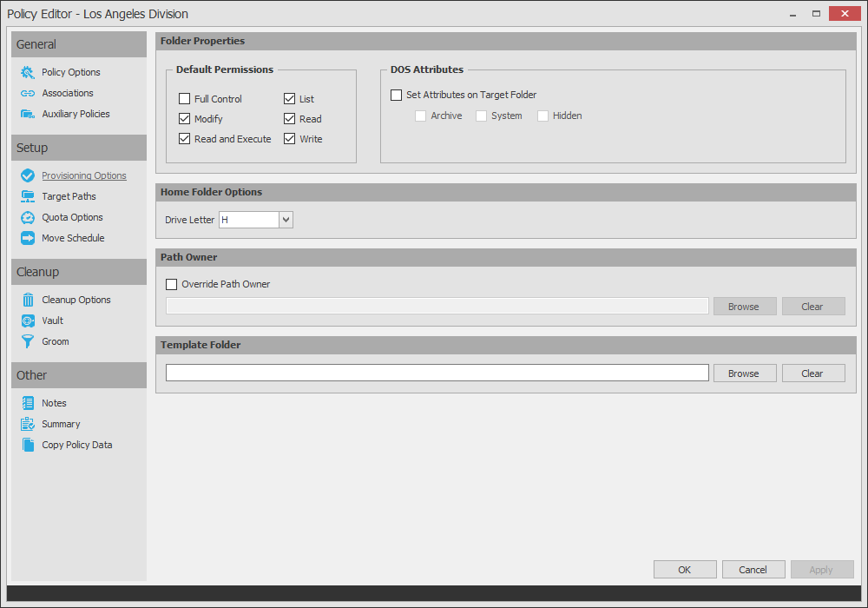The height and width of the screenshot is (608, 868).
Task: Click the Quota Options gauge icon
Action: (28, 218)
